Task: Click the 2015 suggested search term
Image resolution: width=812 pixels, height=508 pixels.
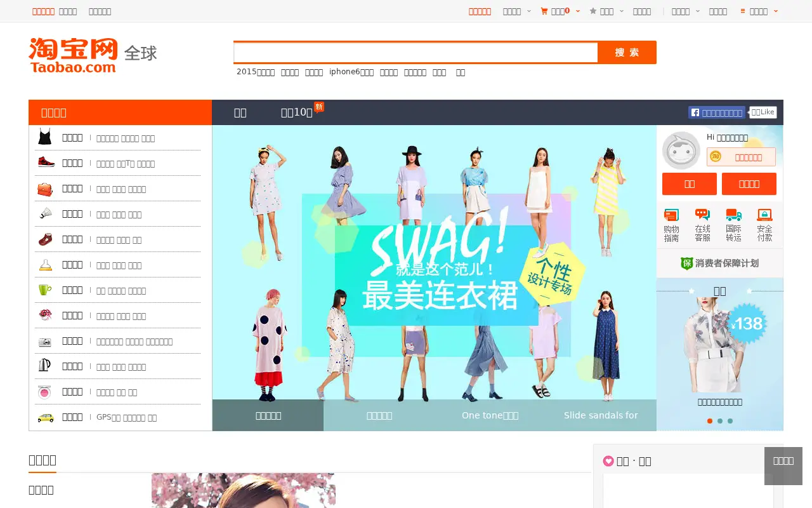Action: (256, 72)
